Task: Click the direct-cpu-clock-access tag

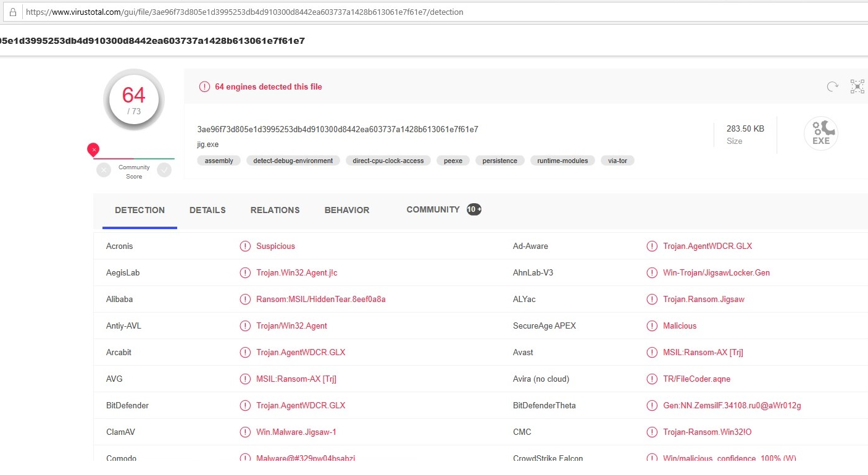Action: (388, 161)
